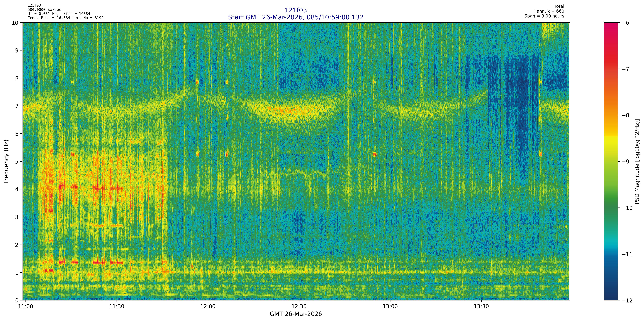Click the plot title '121f03'

point(296,10)
